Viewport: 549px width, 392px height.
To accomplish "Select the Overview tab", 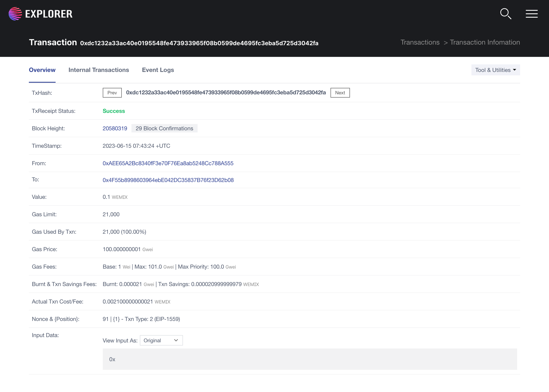I will 42,70.
